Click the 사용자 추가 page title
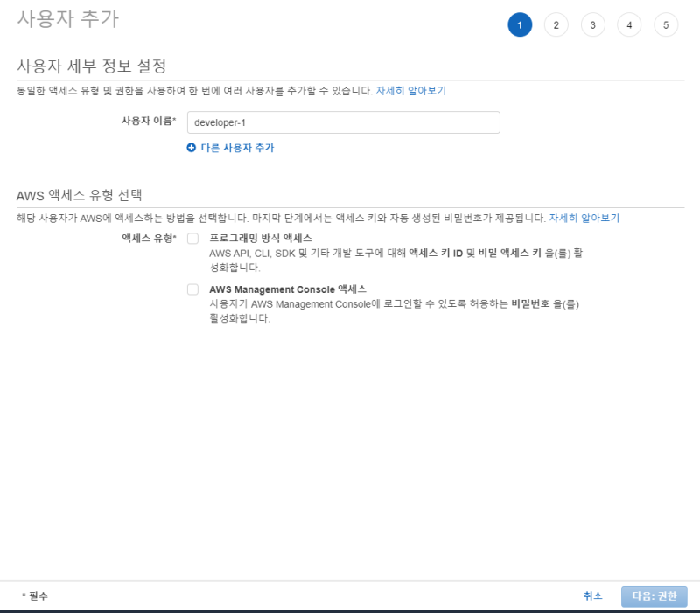 tap(68, 19)
